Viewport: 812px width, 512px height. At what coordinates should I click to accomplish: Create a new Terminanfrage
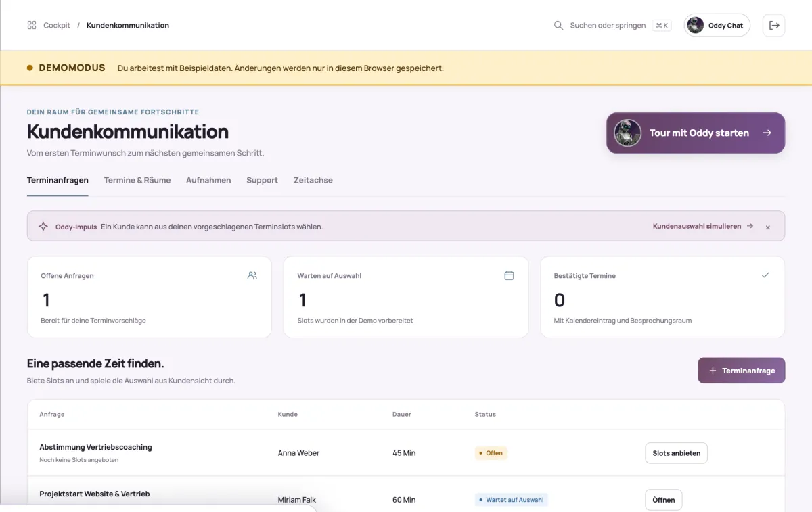[741, 371]
